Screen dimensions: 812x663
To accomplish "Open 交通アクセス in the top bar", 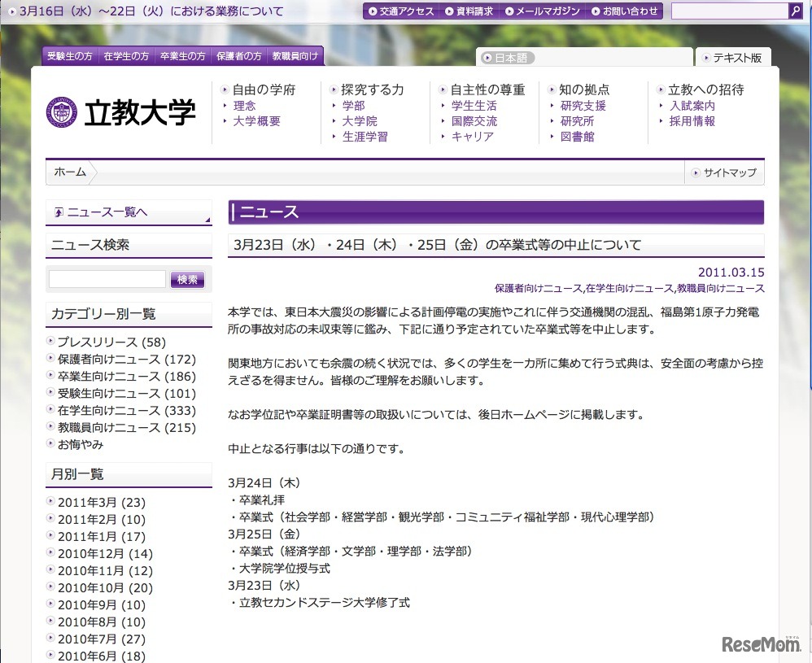I will click(402, 11).
